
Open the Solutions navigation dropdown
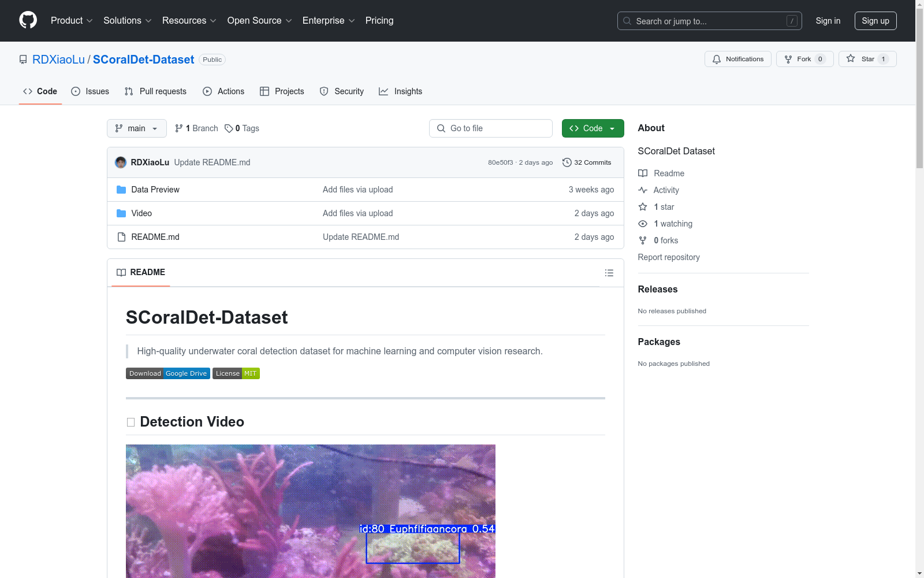(127, 21)
